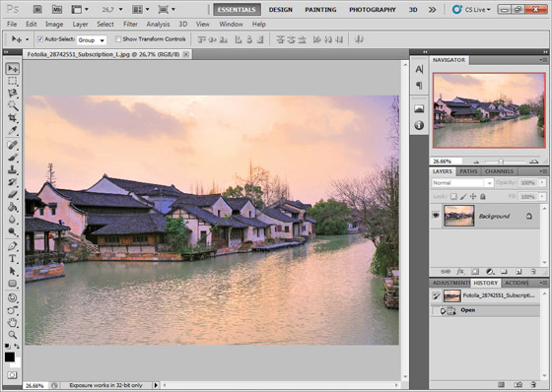The width and height of the screenshot is (552, 392).
Task: Toggle lock all in Layers panel
Action: click(x=483, y=196)
